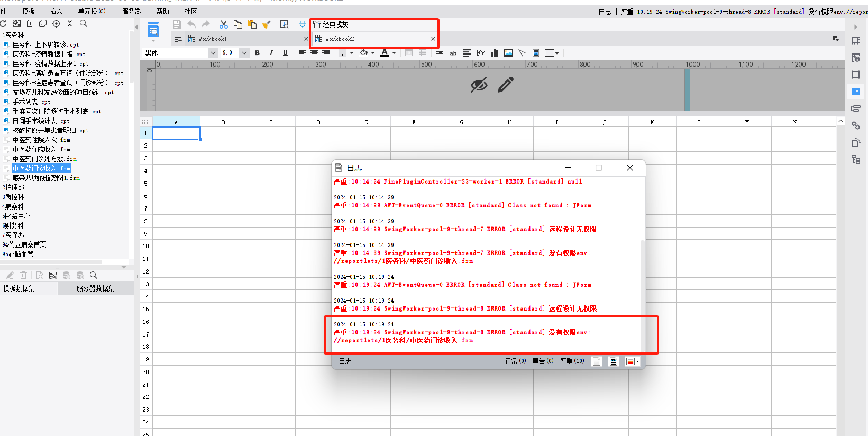Click the 日志 log link in the top bar

605,12
